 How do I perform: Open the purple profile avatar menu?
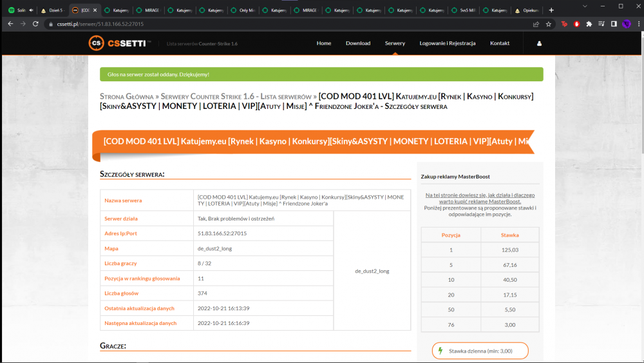[x=627, y=25]
